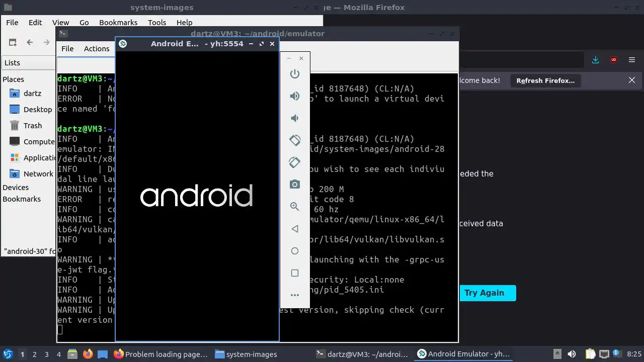Open View menu in file manager
This screenshot has height=362, width=644.
[x=60, y=23]
